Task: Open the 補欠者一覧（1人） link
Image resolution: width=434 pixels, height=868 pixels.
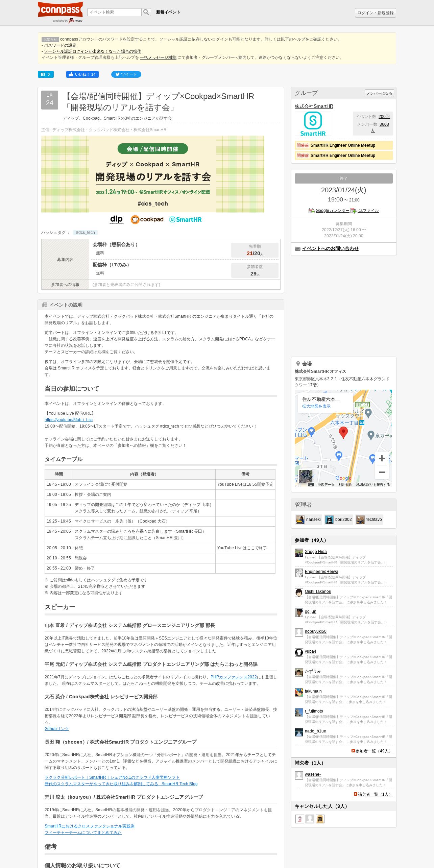Action: click(375, 794)
